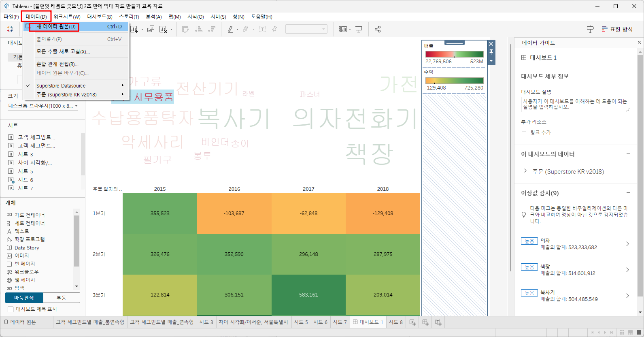
Task: Expand the 책장 outlier detail chevron
Action: pos(627,270)
